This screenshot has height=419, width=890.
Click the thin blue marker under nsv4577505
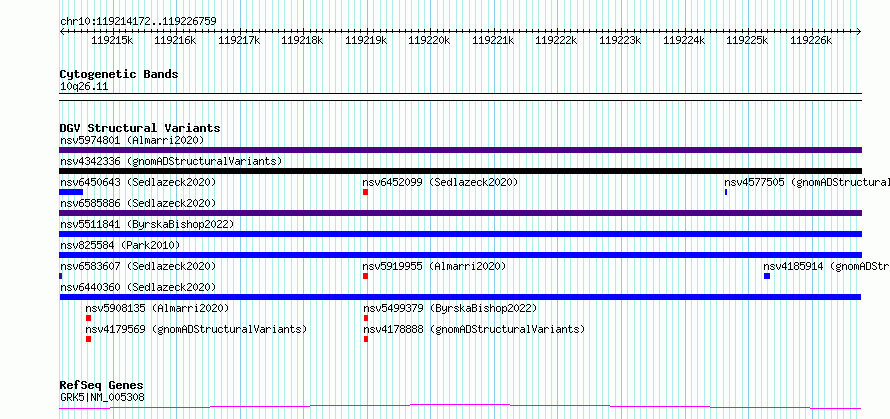pyautogui.click(x=726, y=192)
